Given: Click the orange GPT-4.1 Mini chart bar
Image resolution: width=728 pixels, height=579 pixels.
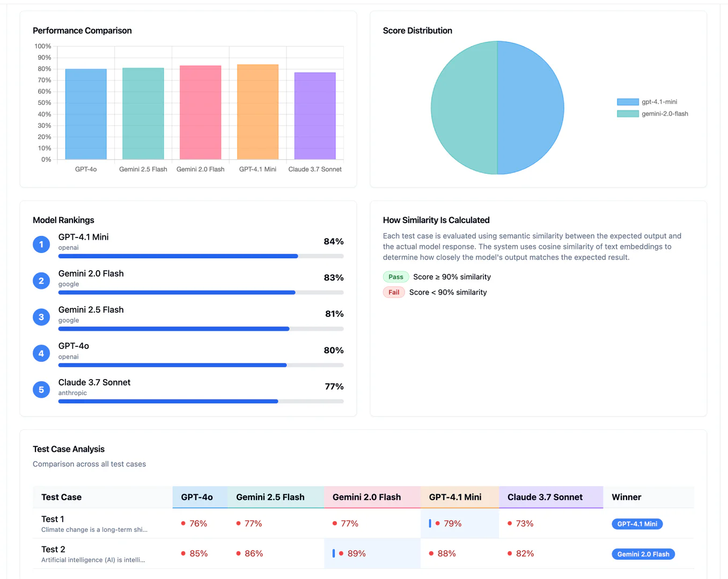Looking at the screenshot, I should (x=258, y=112).
